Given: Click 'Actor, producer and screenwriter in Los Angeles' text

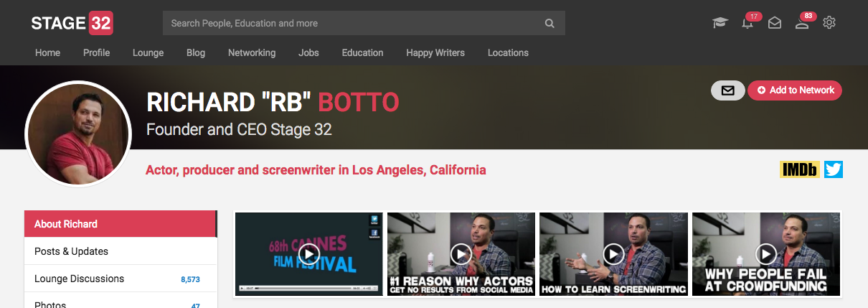Looking at the screenshot, I should pyautogui.click(x=316, y=170).
